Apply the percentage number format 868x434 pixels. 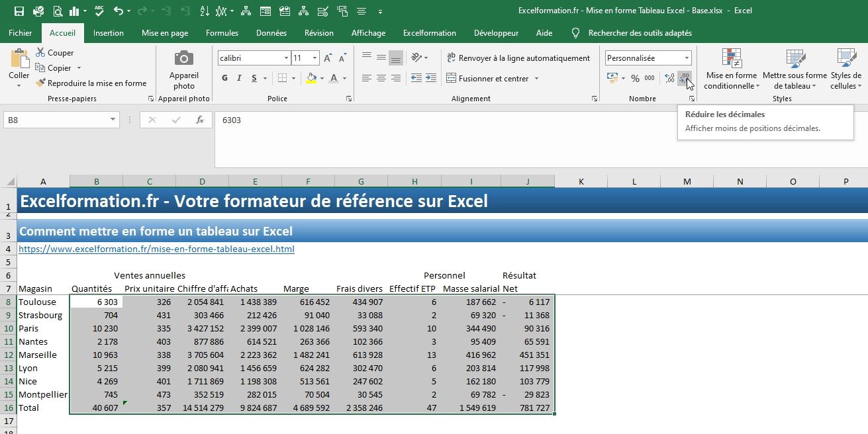pyautogui.click(x=635, y=78)
